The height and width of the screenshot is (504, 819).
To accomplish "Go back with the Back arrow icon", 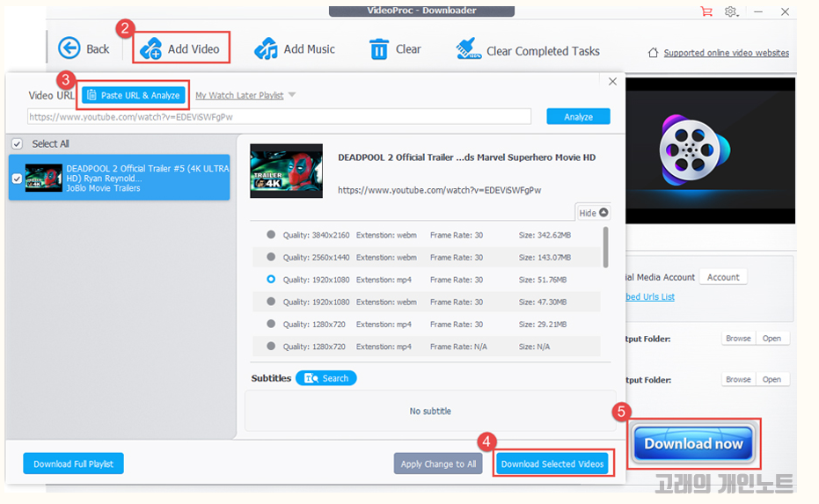I will [x=69, y=48].
